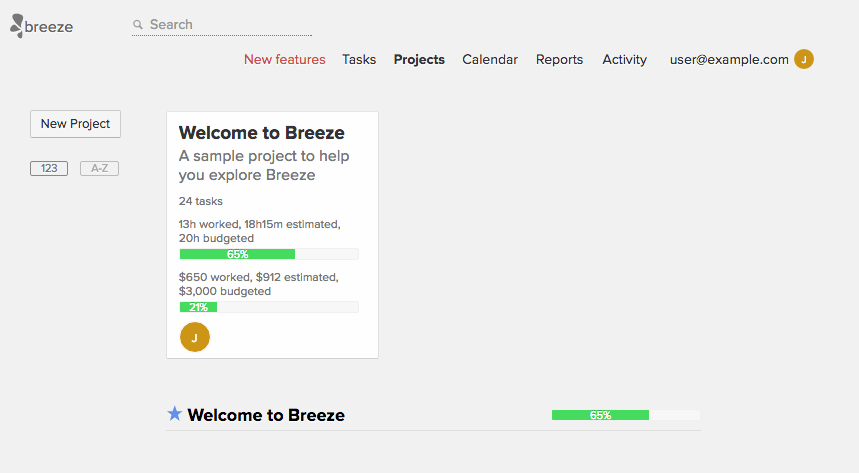Viewport: 859px width, 473px height.
Task: Select the 123 sort toggle
Action: tap(49, 168)
